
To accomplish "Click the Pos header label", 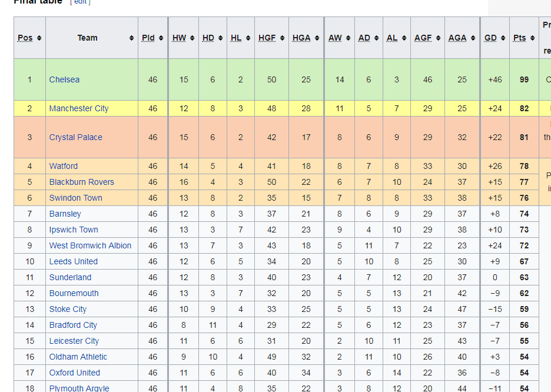I will tap(25, 38).
